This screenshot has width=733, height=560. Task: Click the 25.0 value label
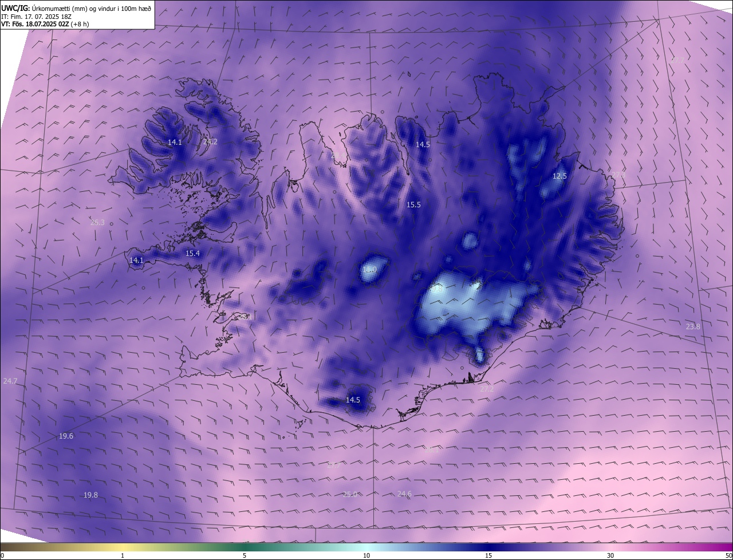350,494
